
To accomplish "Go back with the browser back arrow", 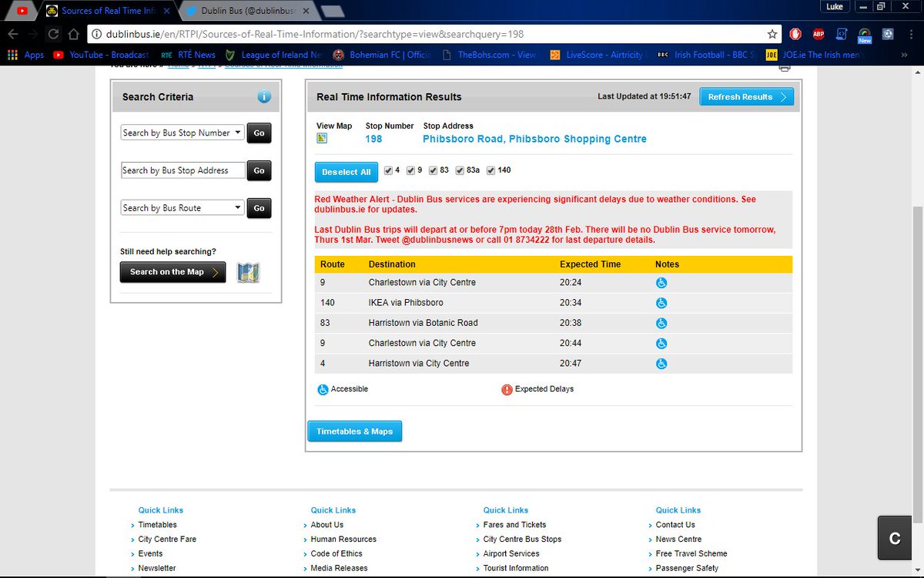I will pyautogui.click(x=12, y=34).
